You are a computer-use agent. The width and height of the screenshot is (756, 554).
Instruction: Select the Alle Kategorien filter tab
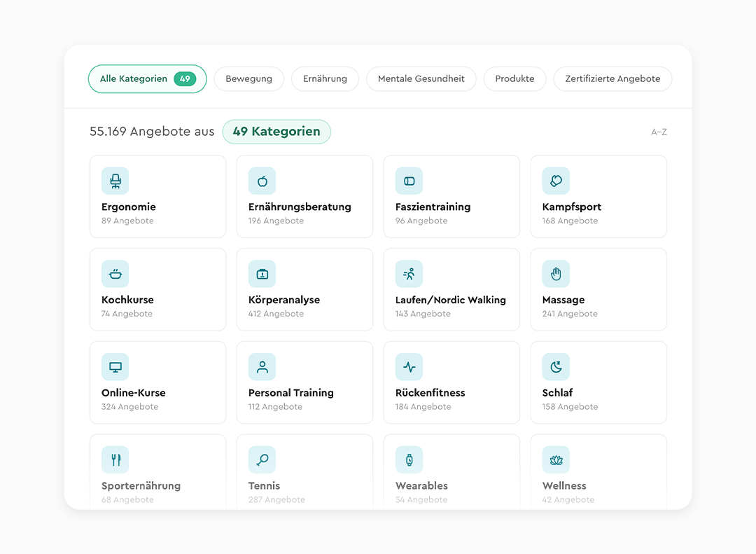148,78
